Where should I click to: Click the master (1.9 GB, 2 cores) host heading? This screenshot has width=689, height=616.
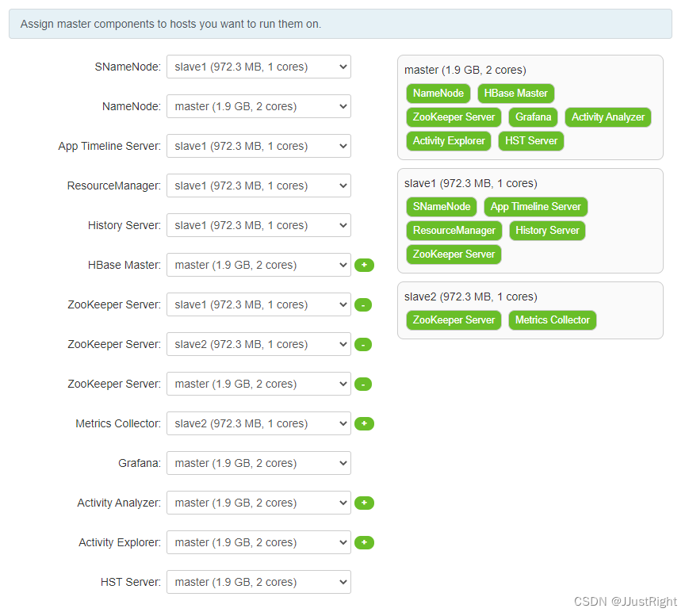tap(465, 70)
